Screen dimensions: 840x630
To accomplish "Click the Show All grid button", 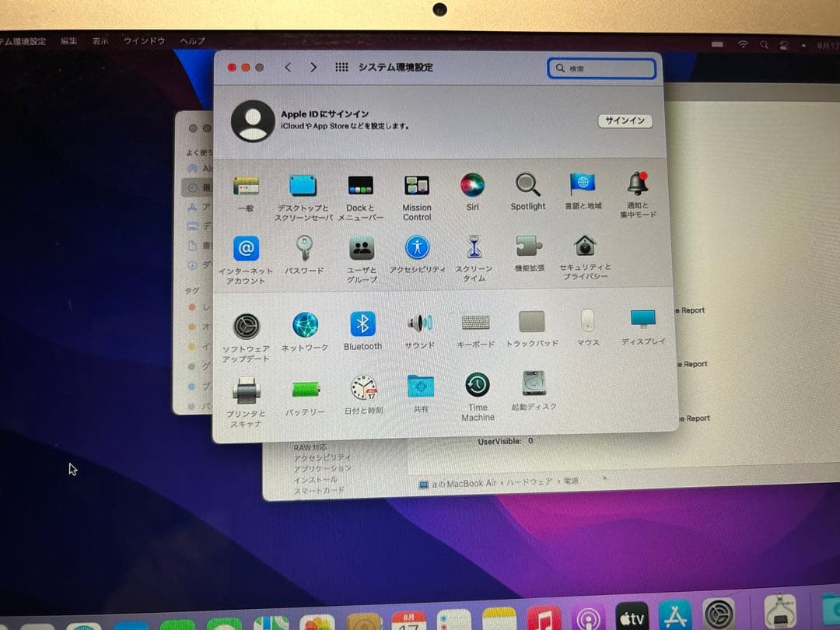I will [341, 68].
